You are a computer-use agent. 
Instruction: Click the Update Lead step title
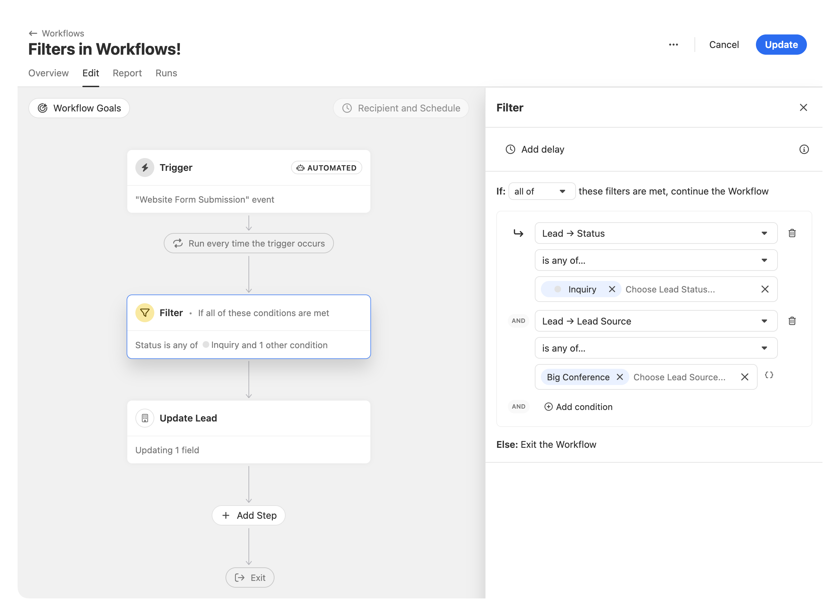coord(188,418)
